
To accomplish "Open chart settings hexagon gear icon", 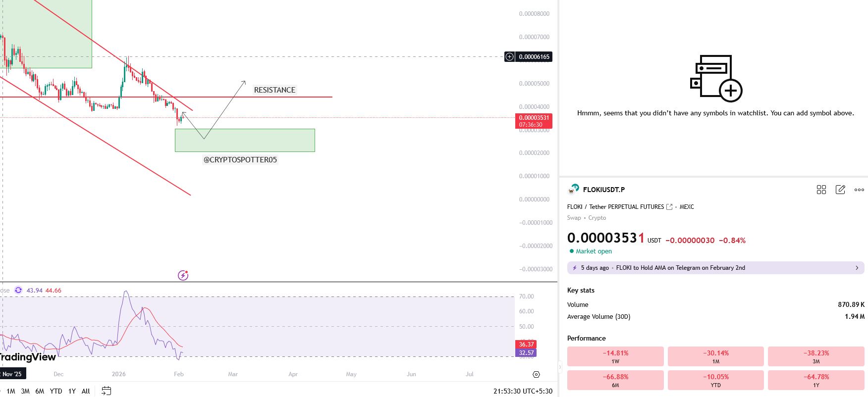I will pyautogui.click(x=536, y=374).
